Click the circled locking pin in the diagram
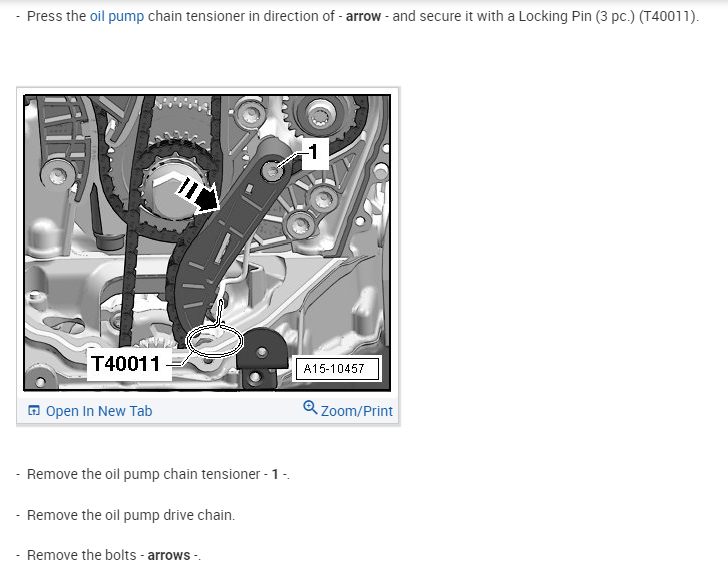Viewport: 728px width, 577px height. pyautogui.click(x=214, y=341)
